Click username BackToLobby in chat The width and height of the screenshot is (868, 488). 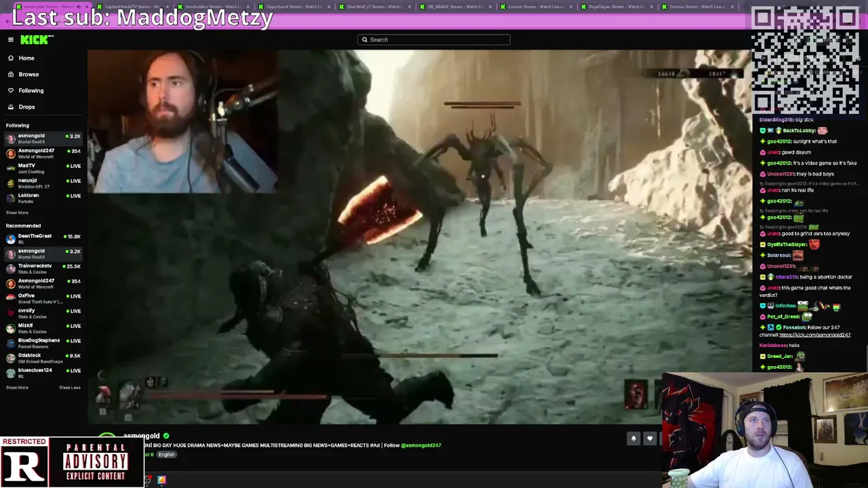coord(799,131)
